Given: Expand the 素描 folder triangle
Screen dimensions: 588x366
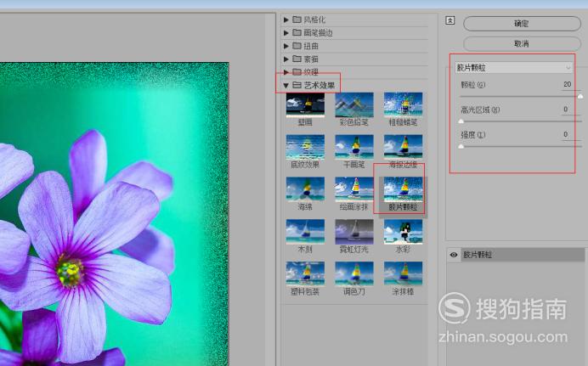Looking at the screenshot, I should click(x=286, y=59).
